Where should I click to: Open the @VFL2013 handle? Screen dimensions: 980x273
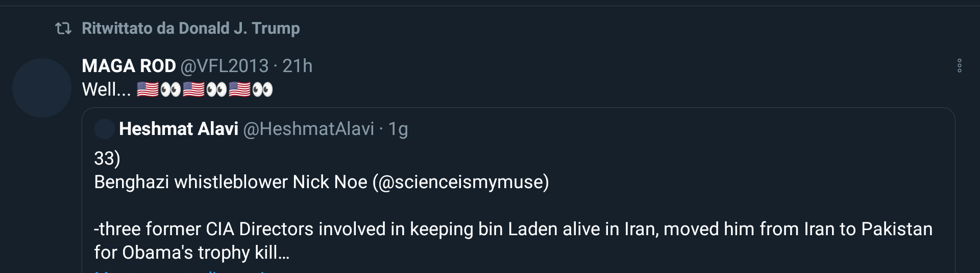point(224,66)
